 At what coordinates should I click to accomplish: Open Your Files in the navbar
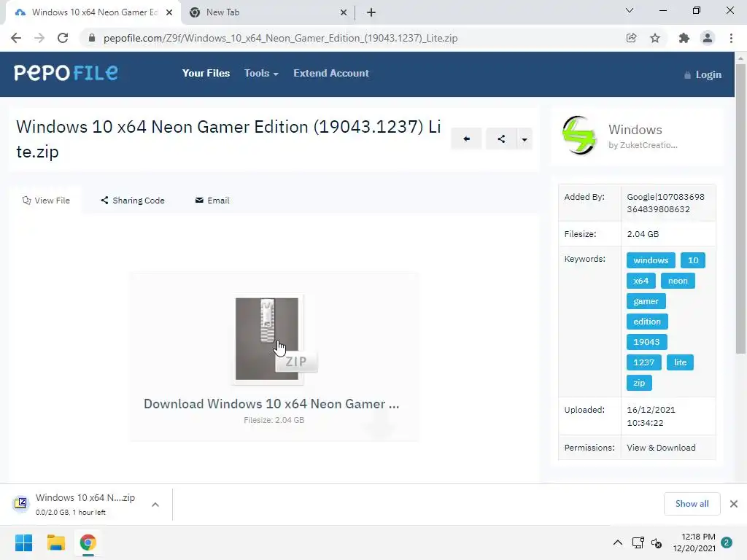206,74
